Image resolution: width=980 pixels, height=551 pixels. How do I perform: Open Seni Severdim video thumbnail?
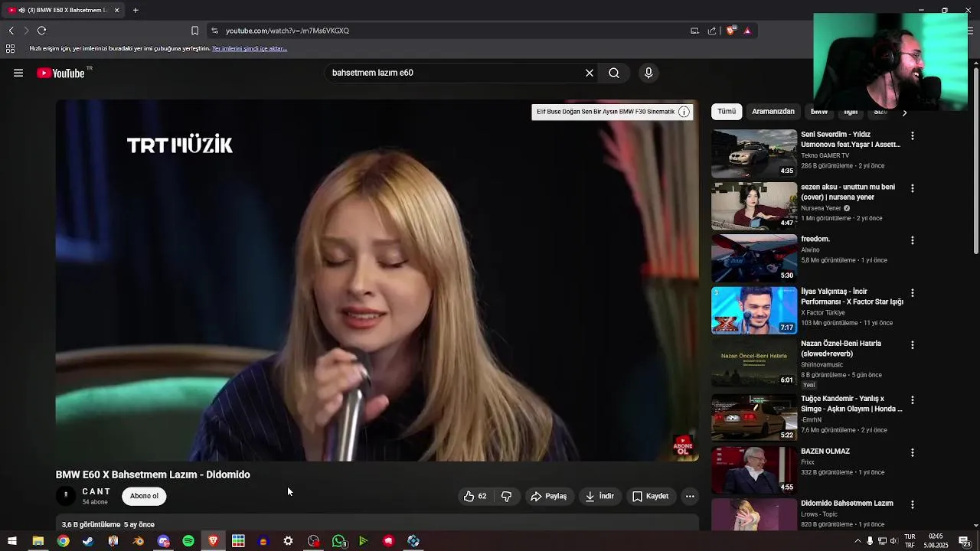(754, 153)
